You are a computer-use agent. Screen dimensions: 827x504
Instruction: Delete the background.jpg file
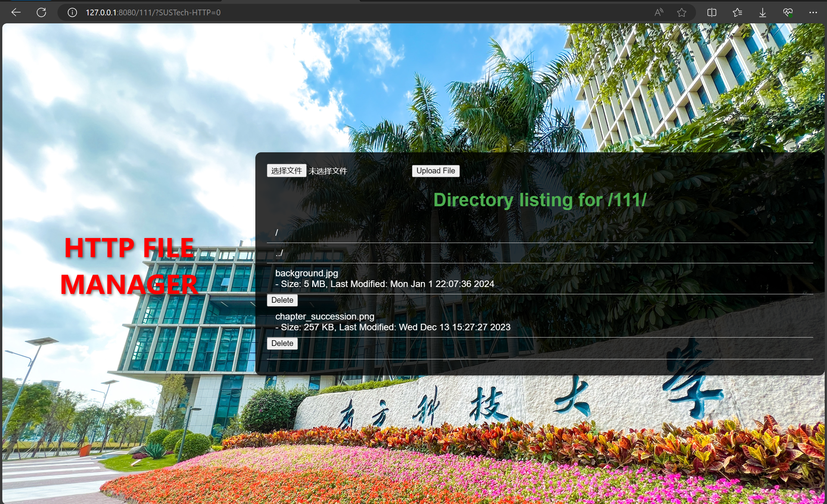coord(282,300)
